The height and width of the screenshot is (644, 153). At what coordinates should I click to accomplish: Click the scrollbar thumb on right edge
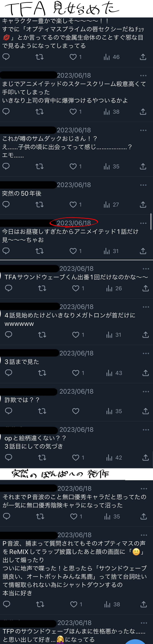151,221
